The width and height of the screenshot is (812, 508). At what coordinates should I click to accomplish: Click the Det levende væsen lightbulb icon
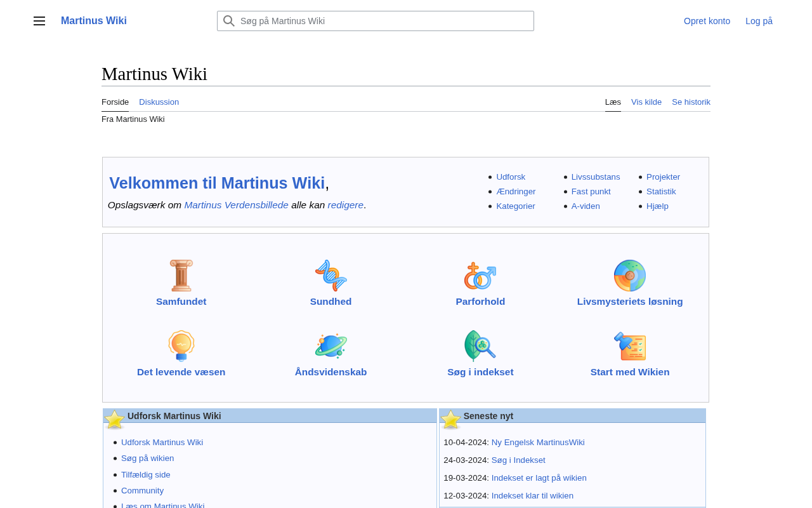(x=181, y=346)
